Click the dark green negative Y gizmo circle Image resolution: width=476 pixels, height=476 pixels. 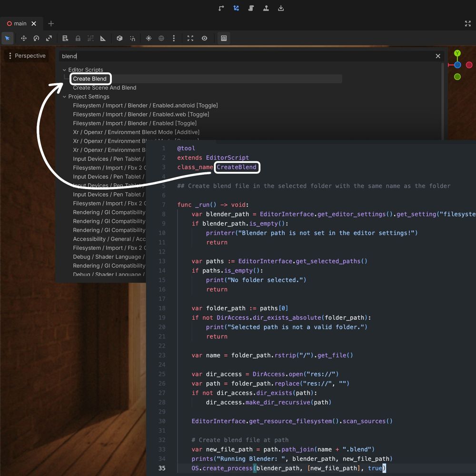click(x=457, y=77)
